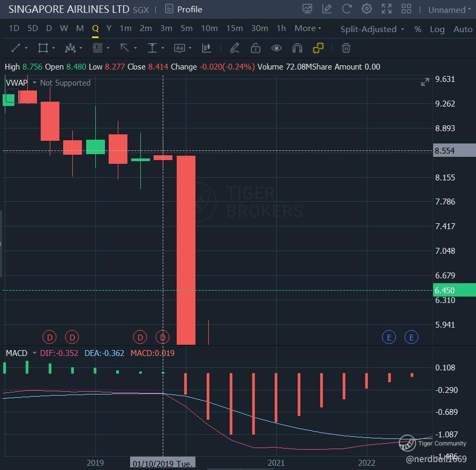Toggle the magnet snap mode
Image resolution: width=476 pixels, height=470 pixels.
click(x=297, y=48)
